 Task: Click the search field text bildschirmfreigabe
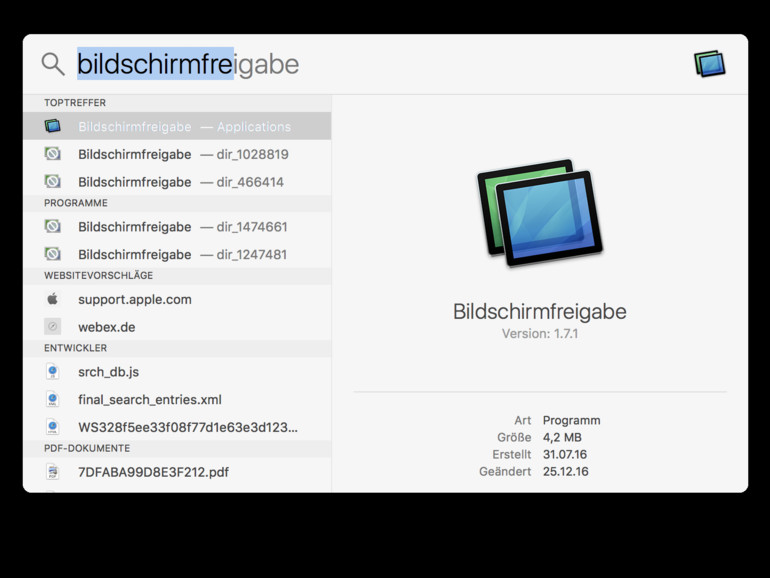pos(188,64)
